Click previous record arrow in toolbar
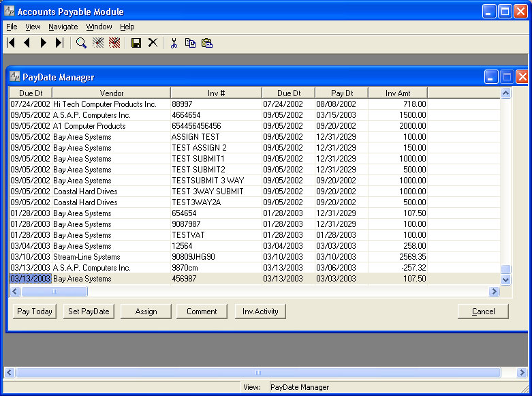This screenshot has height=396, width=532. 27,43
